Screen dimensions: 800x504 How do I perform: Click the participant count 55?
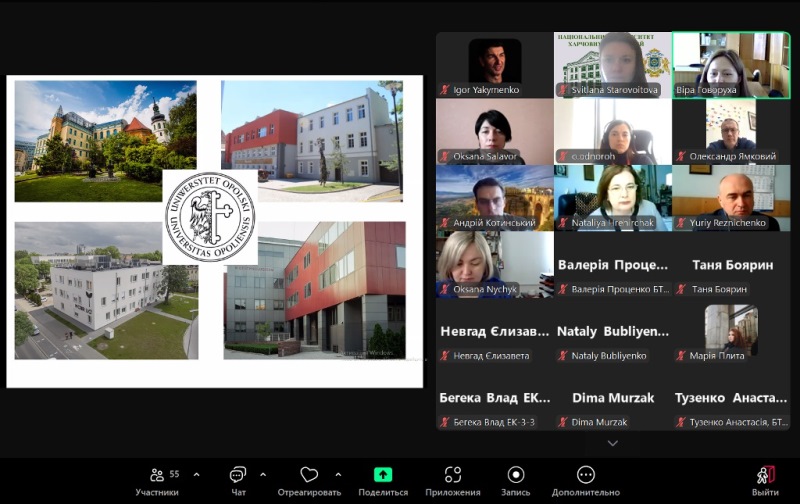coord(174,474)
